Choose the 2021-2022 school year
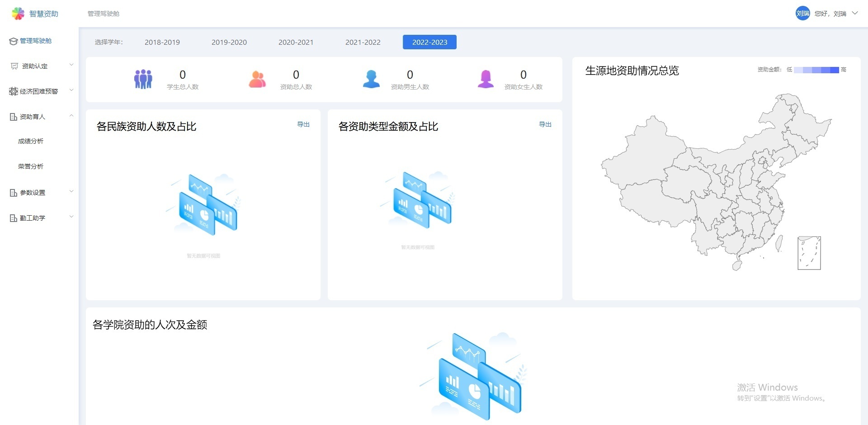Image resolution: width=868 pixels, height=425 pixels. pos(363,42)
